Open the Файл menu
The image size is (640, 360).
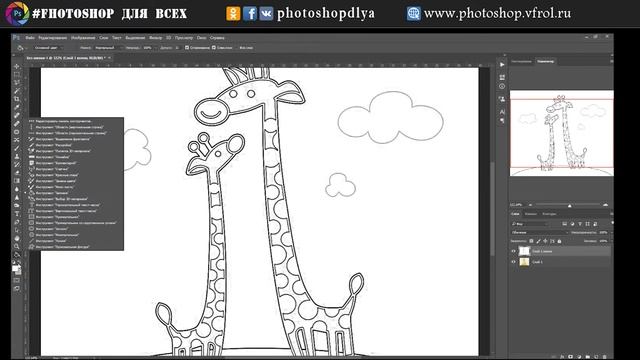pyautogui.click(x=30, y=38)
